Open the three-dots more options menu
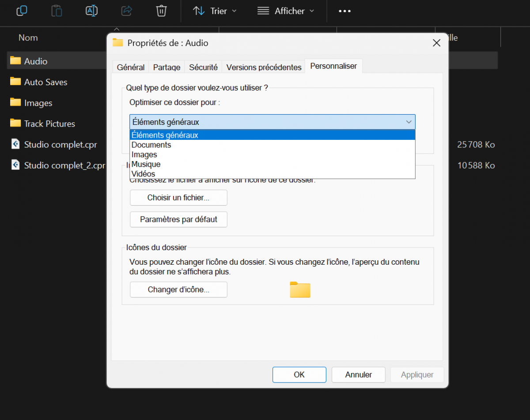Screen dimensions: 530x420 (344, 11)
